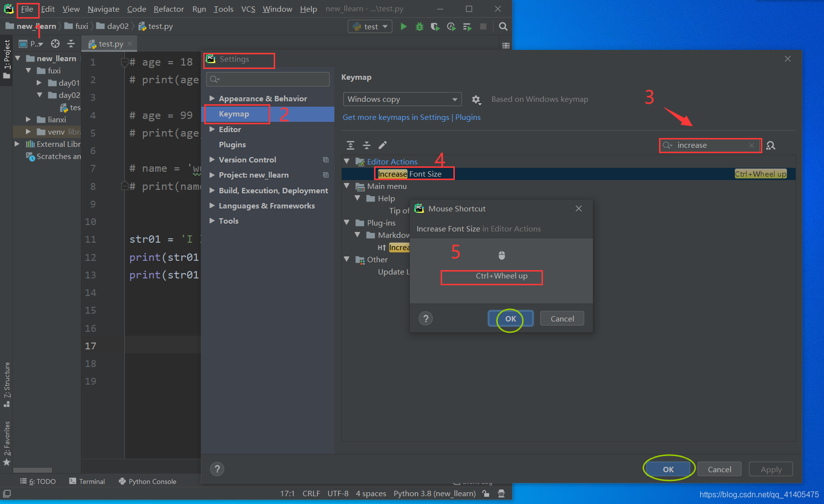Viewport: 824px width, 504px height.
Task: Open Settings dialog help question icon
Action: click(x=217, y=469)
